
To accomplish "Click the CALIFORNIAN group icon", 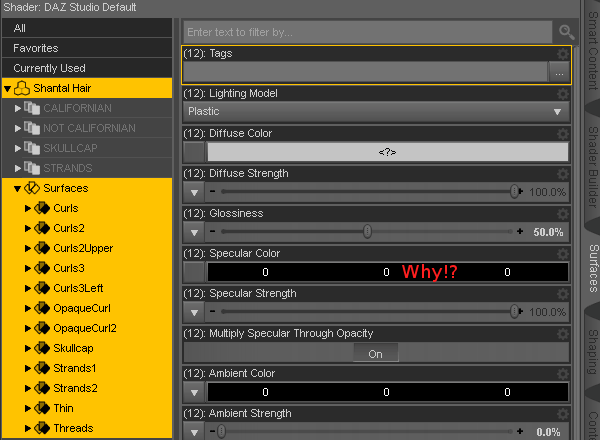I will point(32,108).
